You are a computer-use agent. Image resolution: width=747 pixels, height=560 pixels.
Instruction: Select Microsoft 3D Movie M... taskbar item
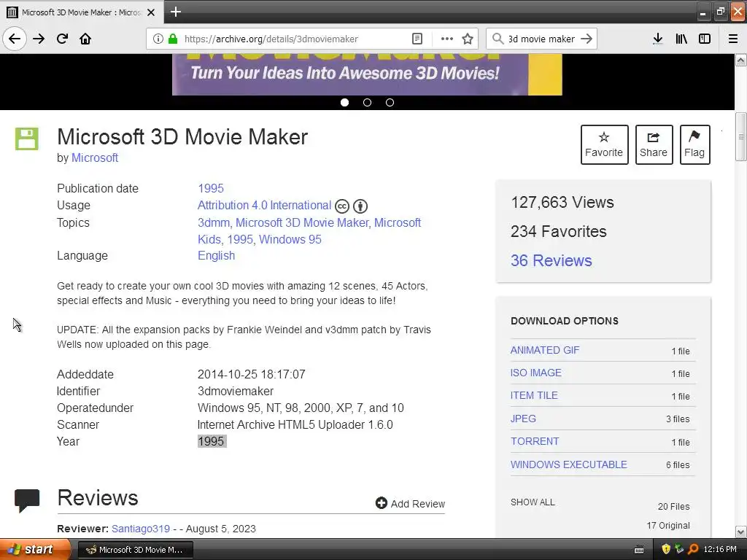[x=135, y=550]
